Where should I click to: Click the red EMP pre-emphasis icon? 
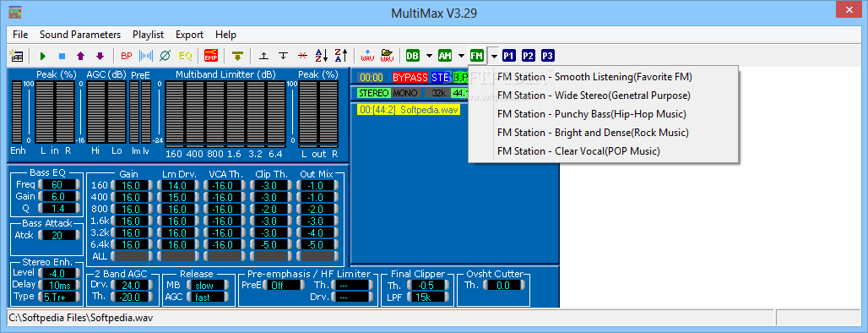point(211,56)
